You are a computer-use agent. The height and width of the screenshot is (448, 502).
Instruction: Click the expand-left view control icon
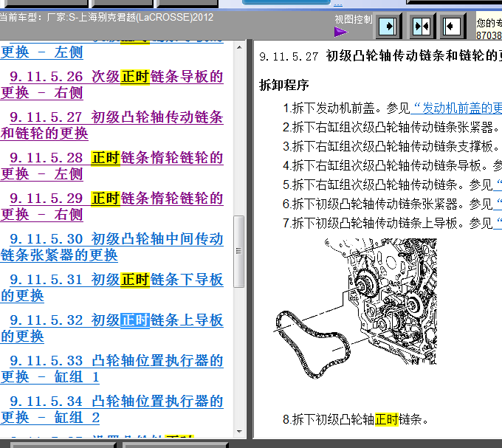453,27
